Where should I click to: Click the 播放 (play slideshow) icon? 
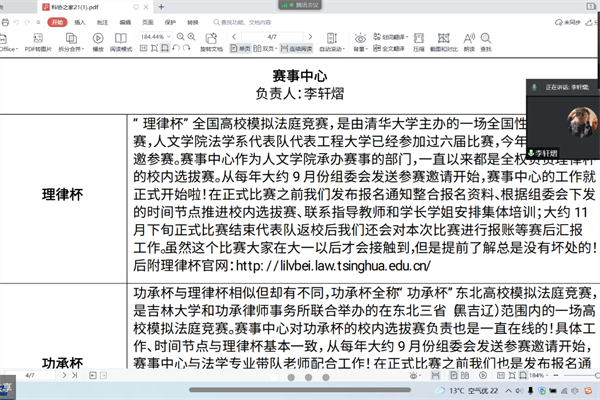[x=98, y=40]
